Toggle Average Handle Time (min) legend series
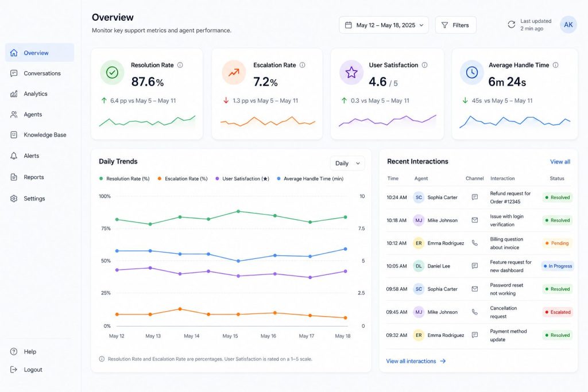This screenshot has height=392, width=588. tap(310, 178)
